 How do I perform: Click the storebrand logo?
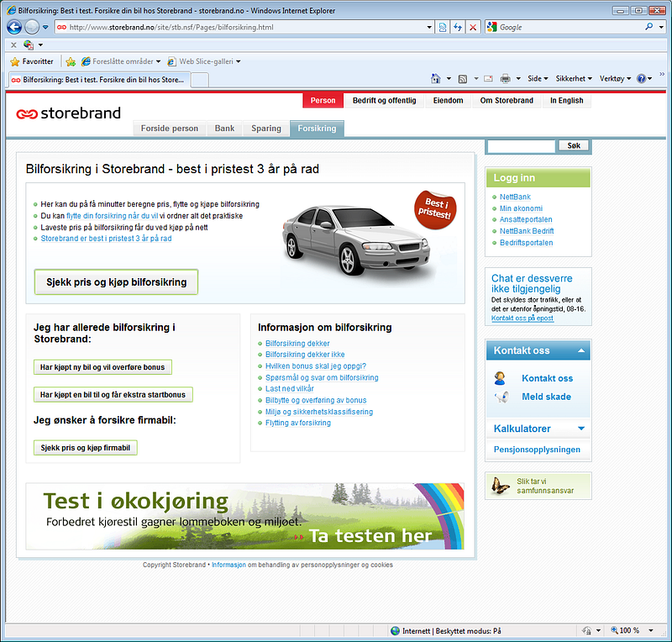click(x=69, y=113)
